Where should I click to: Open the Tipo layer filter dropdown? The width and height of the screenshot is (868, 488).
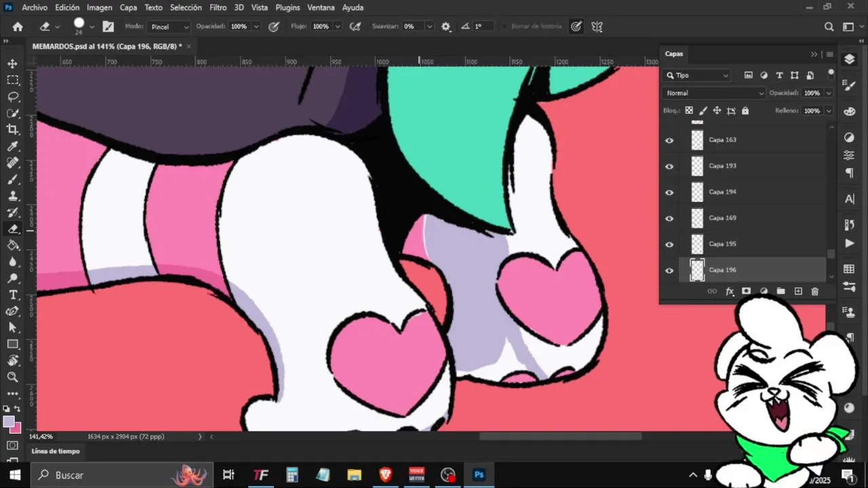[697, 75]
